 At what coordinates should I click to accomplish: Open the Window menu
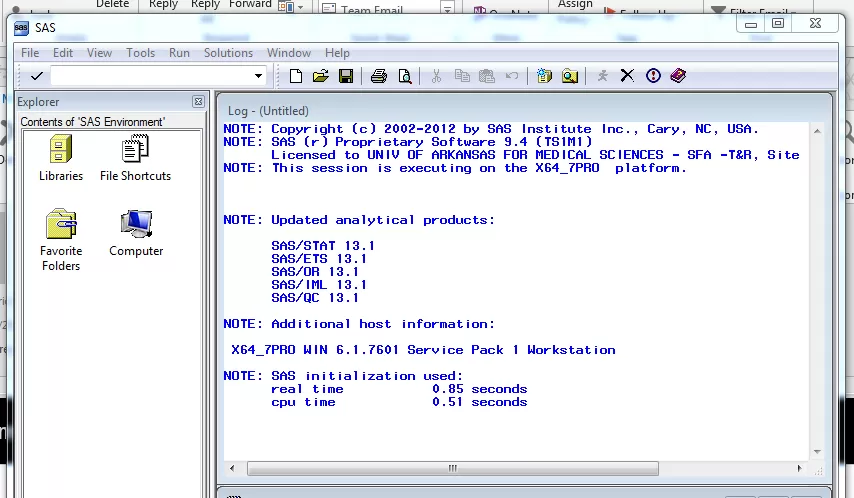pos(289,53)
